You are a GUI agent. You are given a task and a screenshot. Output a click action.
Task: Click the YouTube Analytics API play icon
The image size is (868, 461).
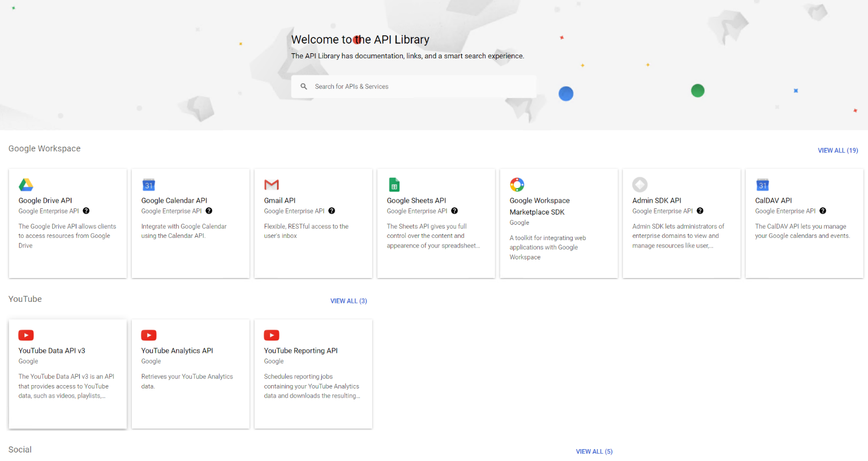[x=148, y=335]
